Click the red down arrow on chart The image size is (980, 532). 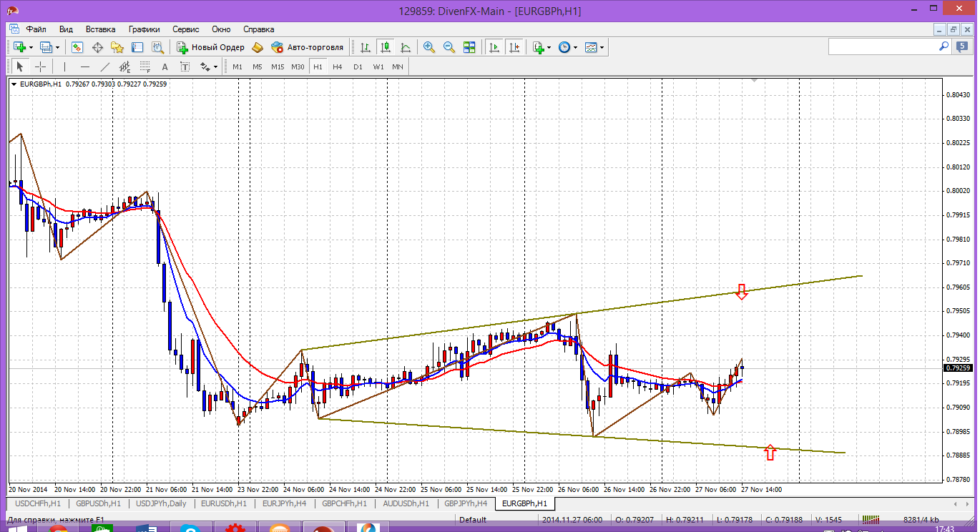[742, 291]
